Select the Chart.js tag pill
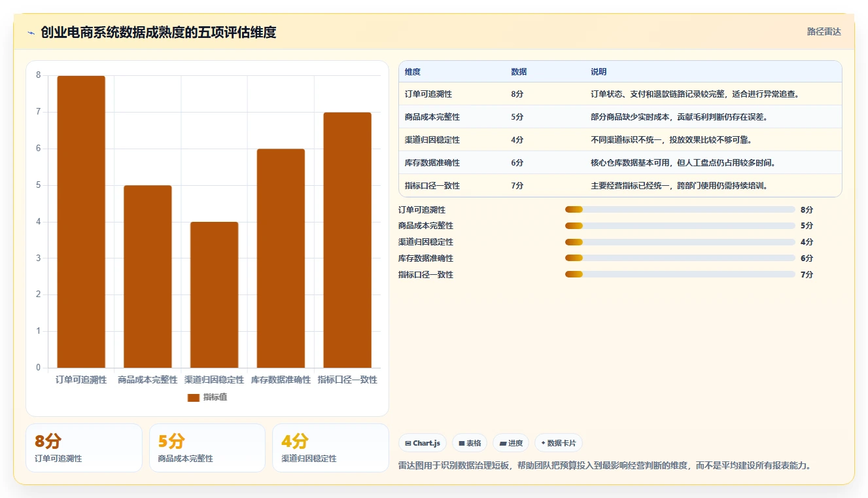 point(422,443)
